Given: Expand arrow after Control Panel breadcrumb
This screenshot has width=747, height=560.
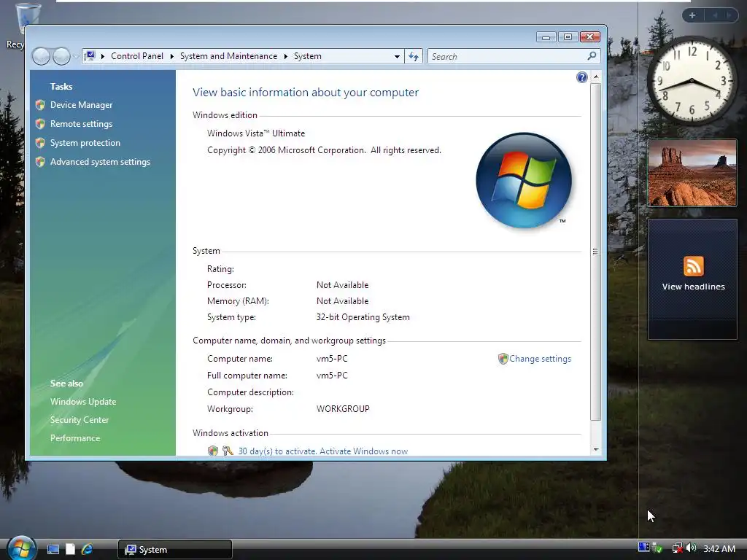Looking at the screenshot, I should point(172,56).
